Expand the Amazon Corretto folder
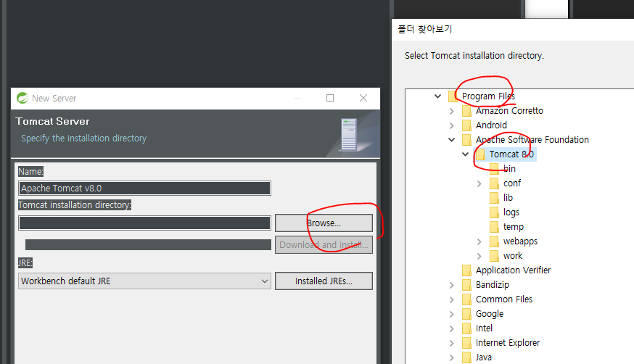 click(x=451, y=111)
